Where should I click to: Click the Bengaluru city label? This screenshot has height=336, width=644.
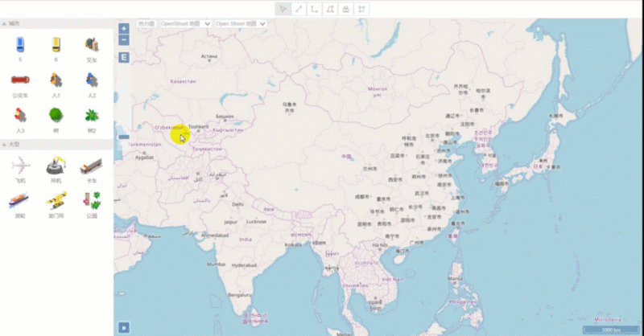point(240,295)
